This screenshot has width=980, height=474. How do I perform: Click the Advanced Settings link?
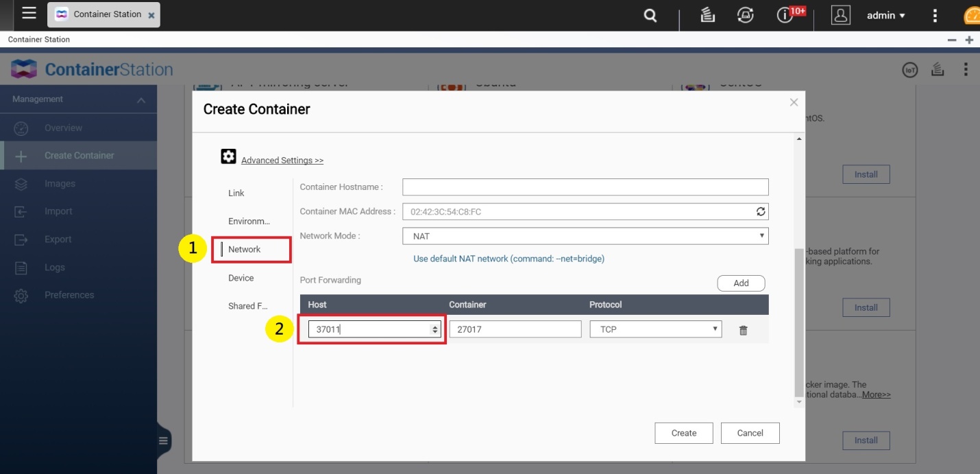tap(282, 161)
